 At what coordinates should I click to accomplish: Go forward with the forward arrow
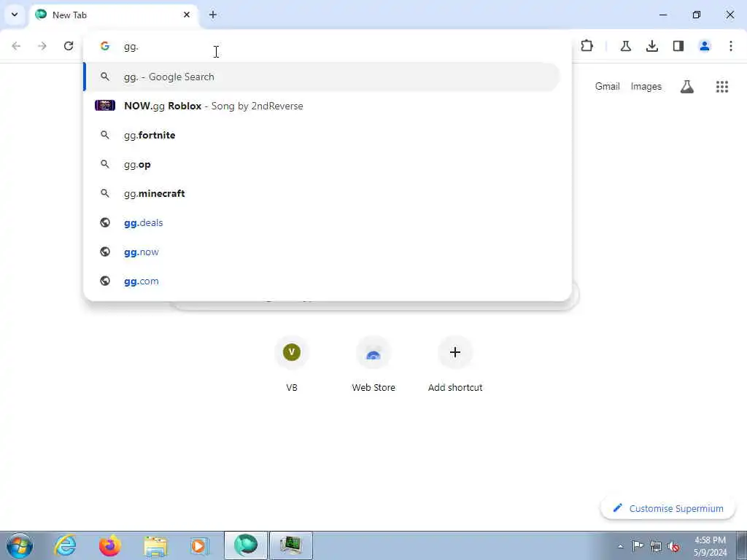point(42,46)
